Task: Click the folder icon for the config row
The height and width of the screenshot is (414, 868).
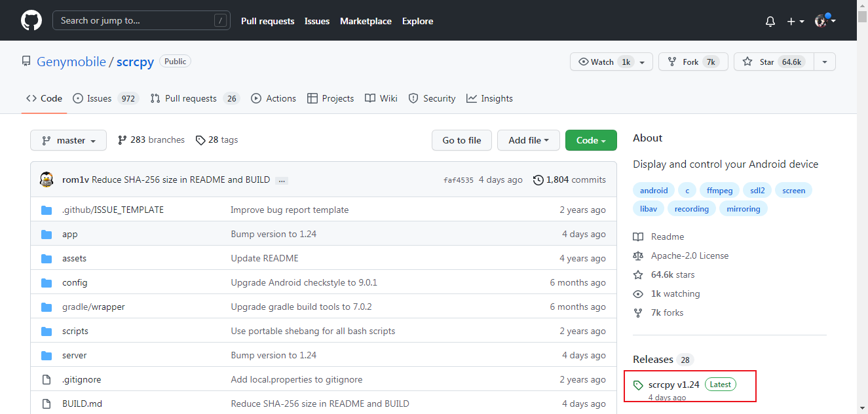Action: point(47,282)
